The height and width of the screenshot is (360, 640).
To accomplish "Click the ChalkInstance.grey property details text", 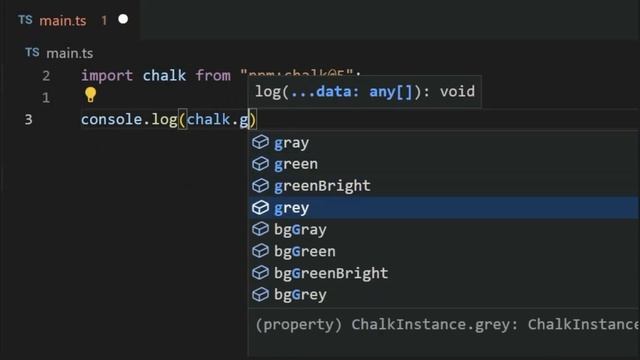I will [447, 325].
